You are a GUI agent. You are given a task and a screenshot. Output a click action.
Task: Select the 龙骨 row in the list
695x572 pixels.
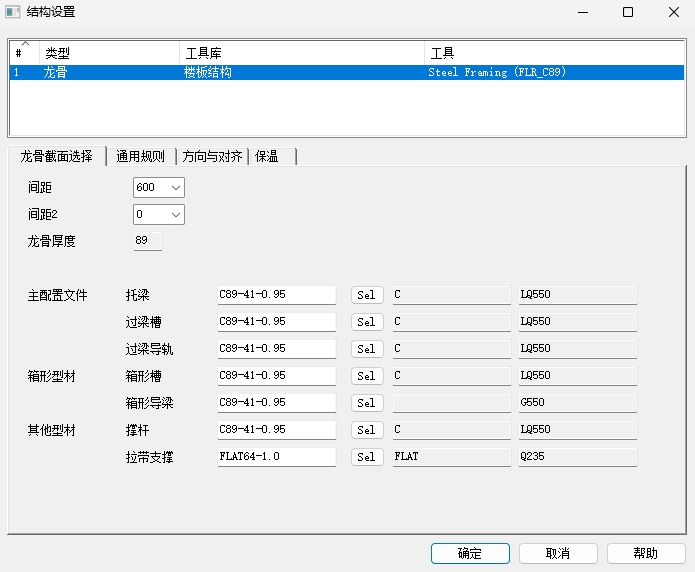[x=347, y=72]
